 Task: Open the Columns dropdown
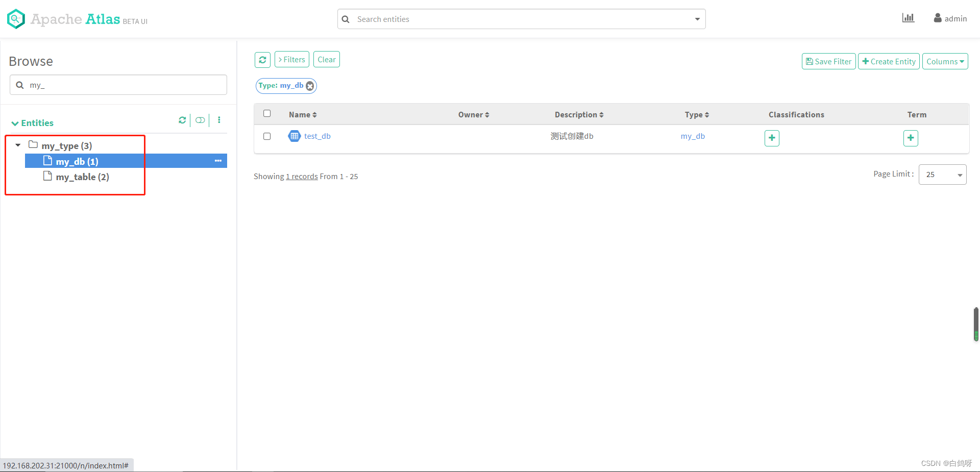945,61
